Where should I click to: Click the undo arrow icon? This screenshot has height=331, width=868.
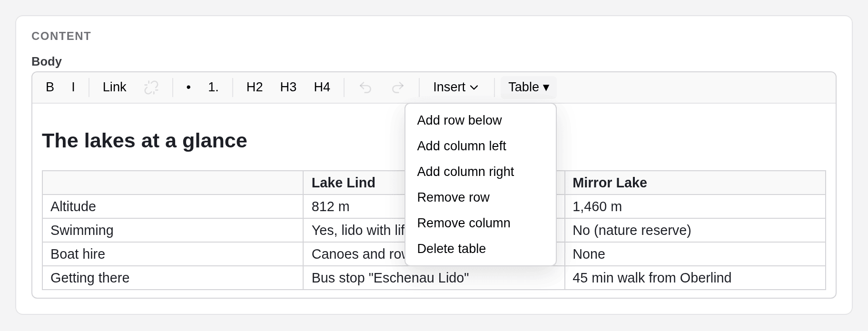pyautogui.click(x=365, y=88)
